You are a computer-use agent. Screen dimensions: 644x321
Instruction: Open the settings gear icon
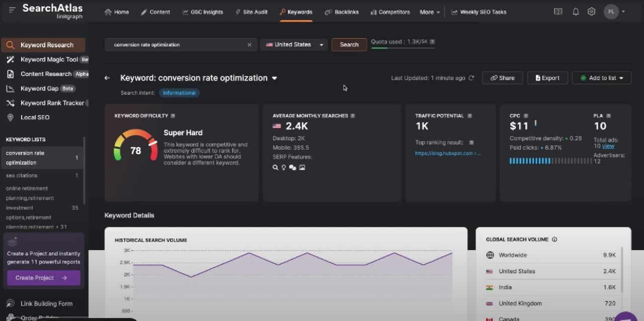[592, 12]
